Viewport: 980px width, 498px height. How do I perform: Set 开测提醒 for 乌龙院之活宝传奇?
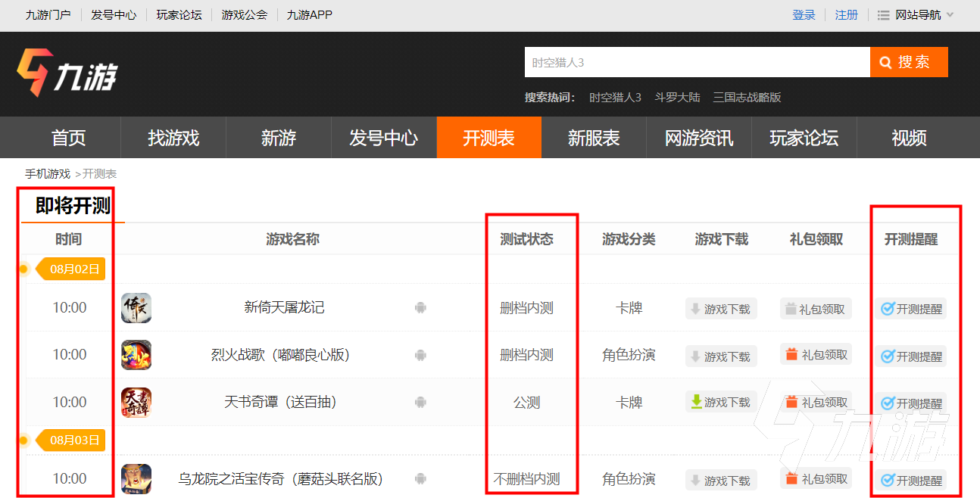point(912,480)
